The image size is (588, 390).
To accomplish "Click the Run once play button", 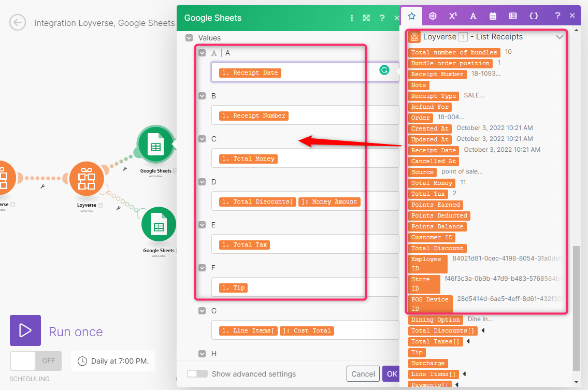I will pyautogui.click(x=25, y=330).
